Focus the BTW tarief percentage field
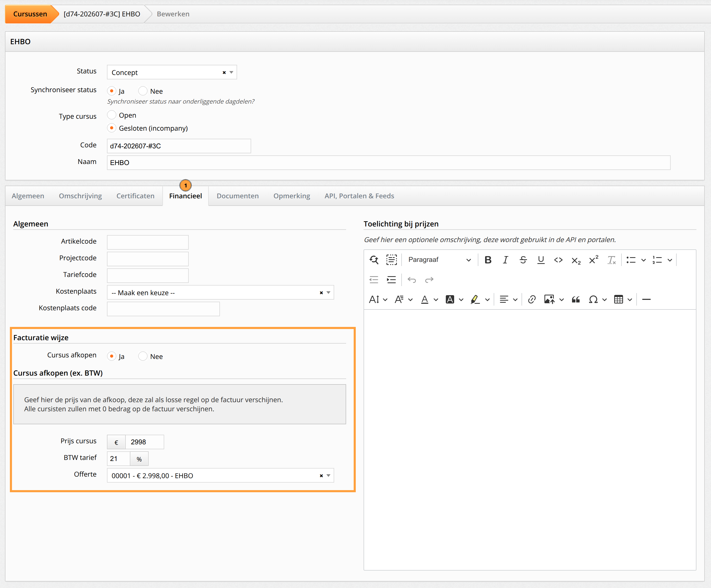This screenshot has height=588, width=711. point(118,459)
